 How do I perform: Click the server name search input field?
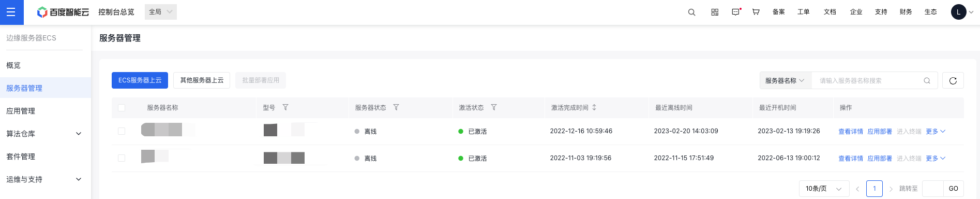tap(869, 80)
